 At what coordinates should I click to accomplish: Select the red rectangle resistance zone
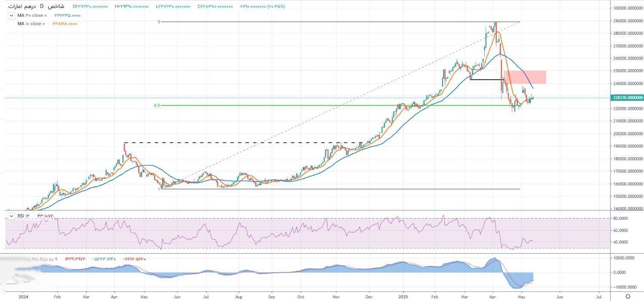click(x=526, y=77)
